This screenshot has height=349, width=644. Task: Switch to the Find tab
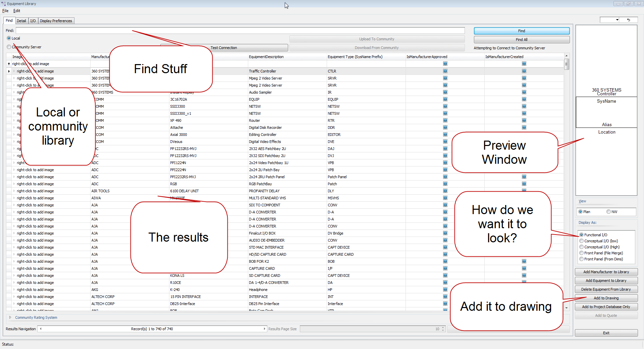point(9,20)
